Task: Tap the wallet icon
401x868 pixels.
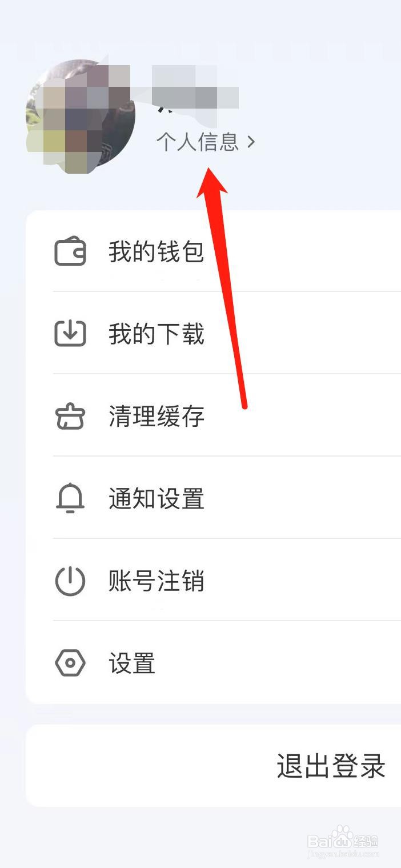Action: point(70,252)
